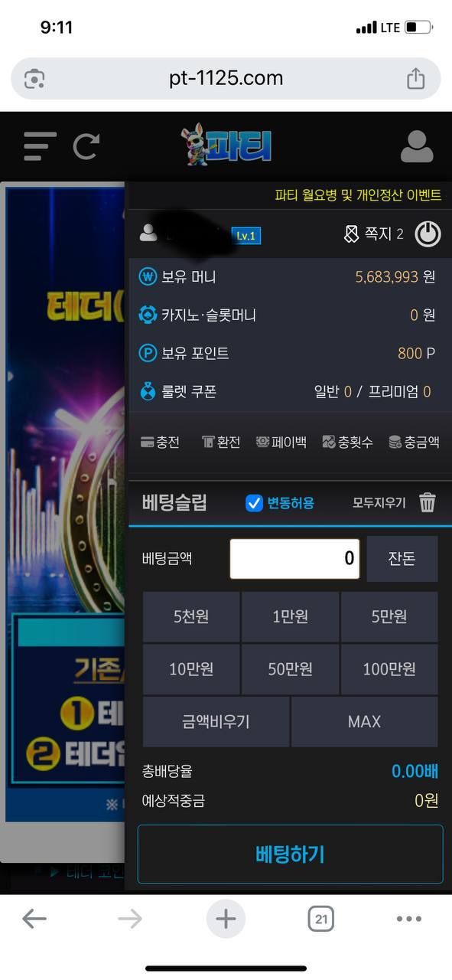Tap the trash can 모두지우기 icon
Screen dimensions: 452x980
tap(428, 503)
